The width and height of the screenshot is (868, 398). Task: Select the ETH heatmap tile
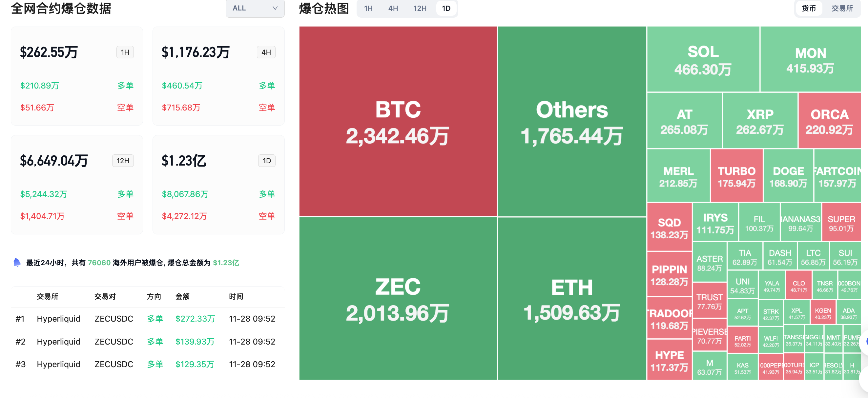pyautogui.click(x=572, y=298)
